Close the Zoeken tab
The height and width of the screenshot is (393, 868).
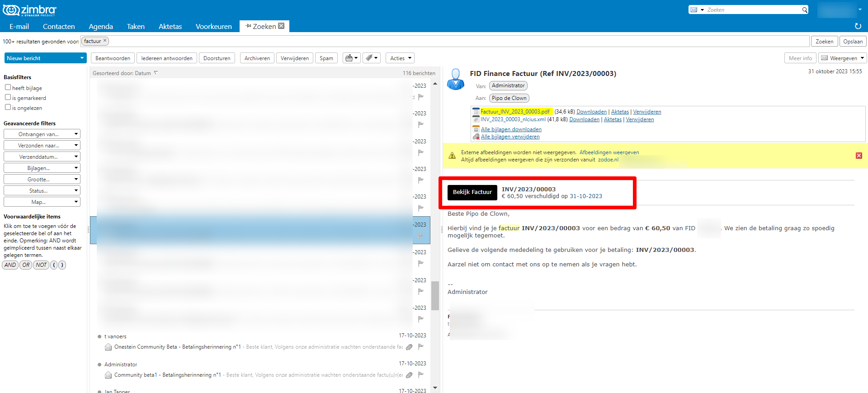click(x=281, y=26)
